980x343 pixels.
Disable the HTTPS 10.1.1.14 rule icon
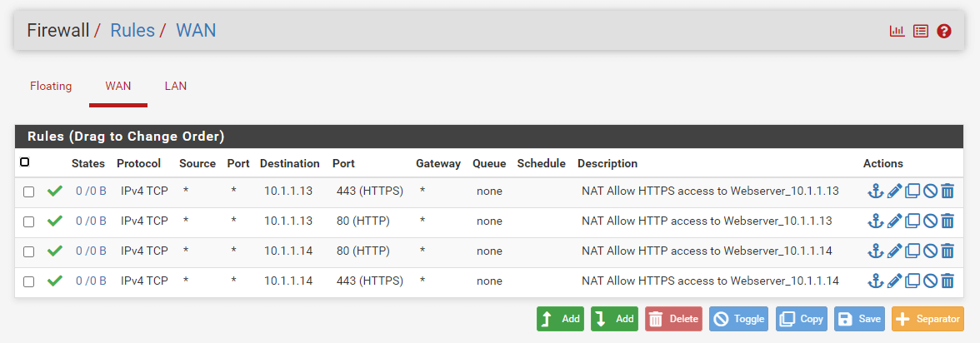click(930, 281)
